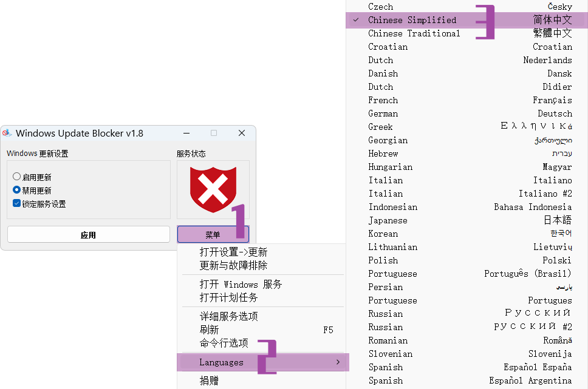Viewport: 588px width, 389px height.
Task: Choose Dutch Nederlands language
Action: tap(467, 60)
